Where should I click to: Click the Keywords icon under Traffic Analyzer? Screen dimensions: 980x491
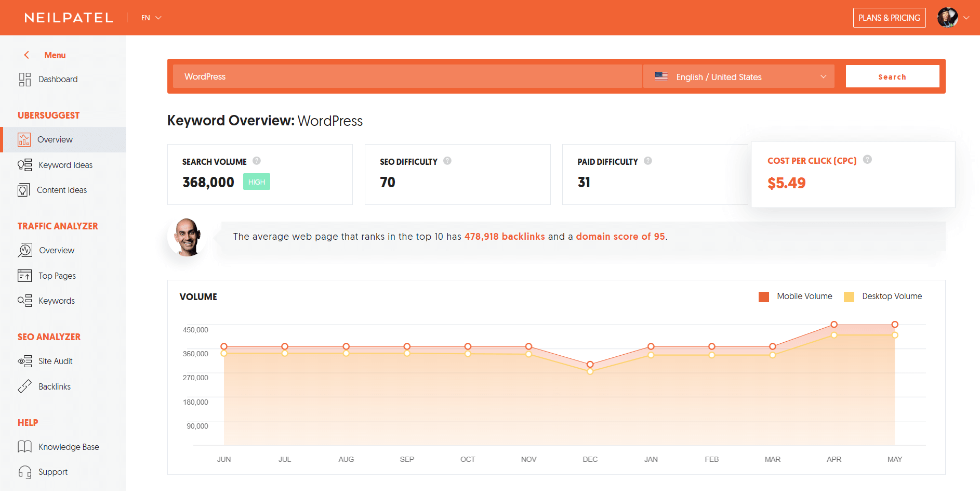point(24,301)
